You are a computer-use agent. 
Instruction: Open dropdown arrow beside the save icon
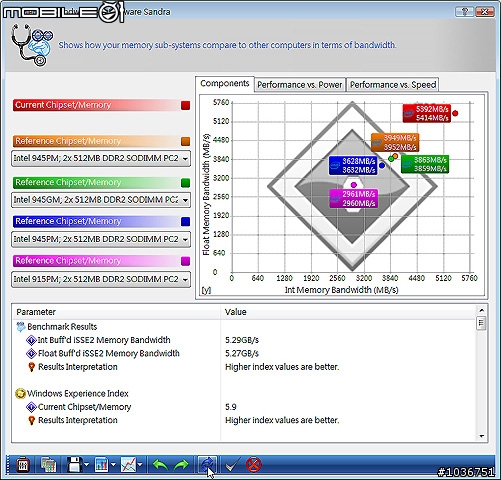(87, 464)
